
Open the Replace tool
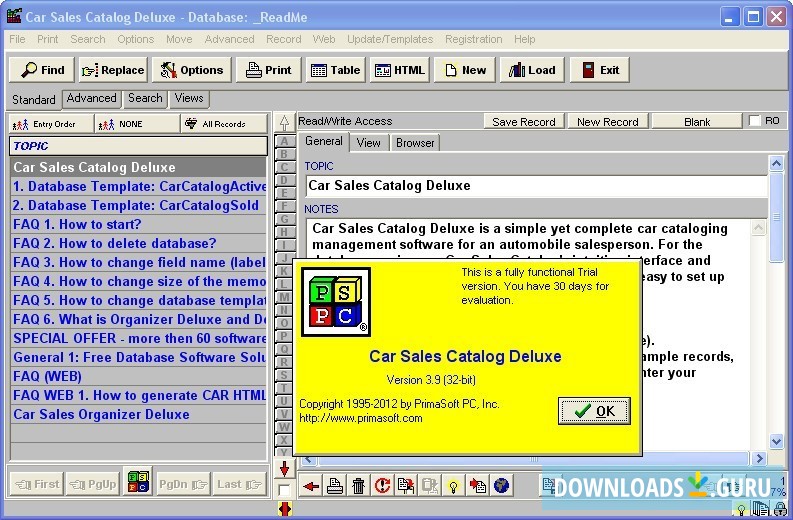click(x=113, y=70)
